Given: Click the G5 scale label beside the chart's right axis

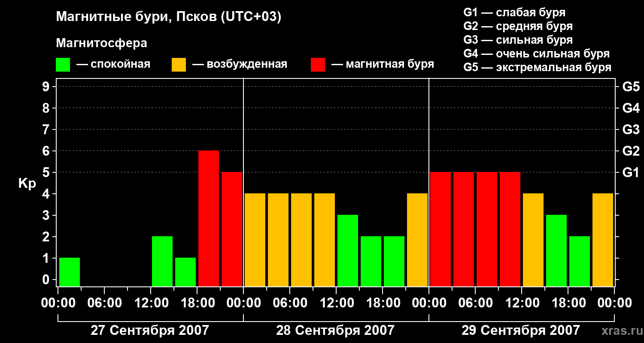Looking at the screenshot, I should pyautogui.click(x=631, y=87).
